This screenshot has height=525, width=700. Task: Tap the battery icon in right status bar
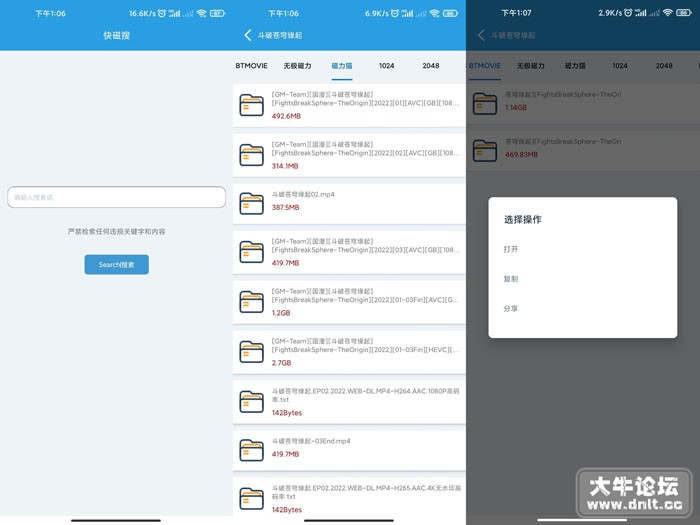[683, 13]
